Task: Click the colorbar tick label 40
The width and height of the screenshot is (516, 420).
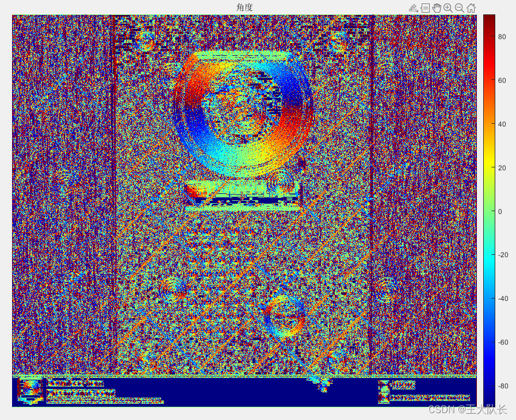Action: (502, 124)
